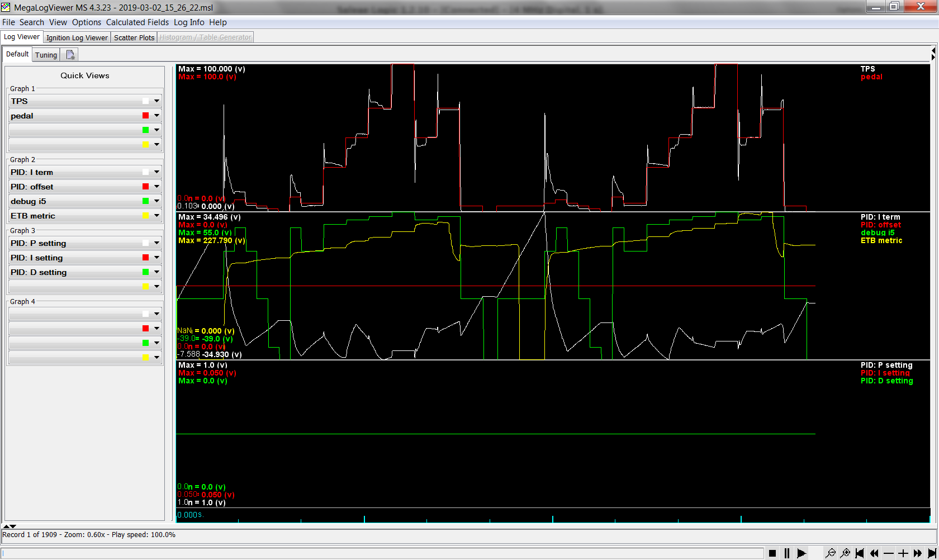Click 'Max = 0.050 (v)' red label
939x560 pixels.
[207, 373]
